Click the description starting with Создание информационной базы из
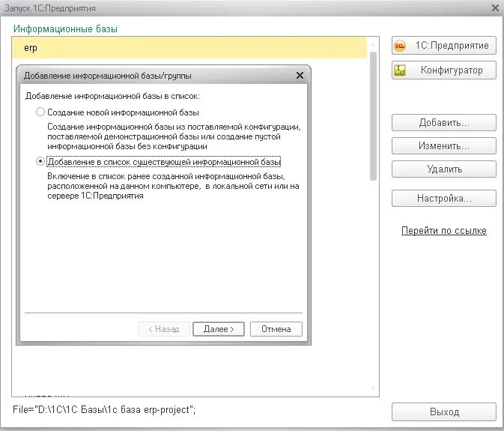 pyautogui.click(x=174, y=136)
